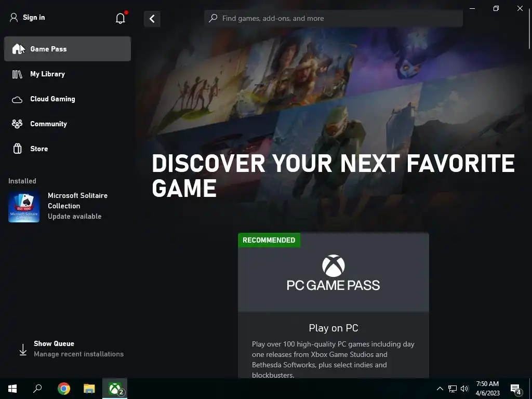Show hidden system tray icons
The width and height of the screenshot is (532, 399).
pos(440,389)
